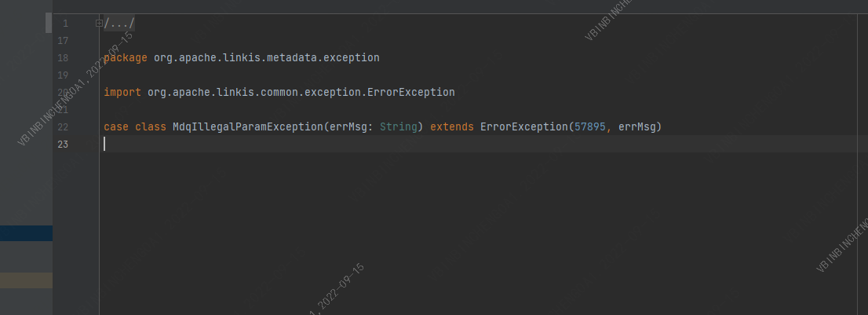
Task: Place cursor on the extends keyword
Action: point(451,127)
